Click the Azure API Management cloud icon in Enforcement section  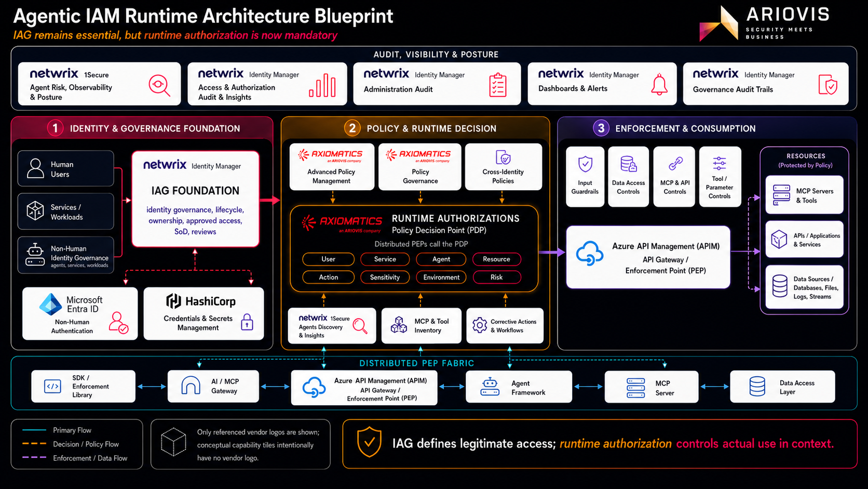[590, 254]
